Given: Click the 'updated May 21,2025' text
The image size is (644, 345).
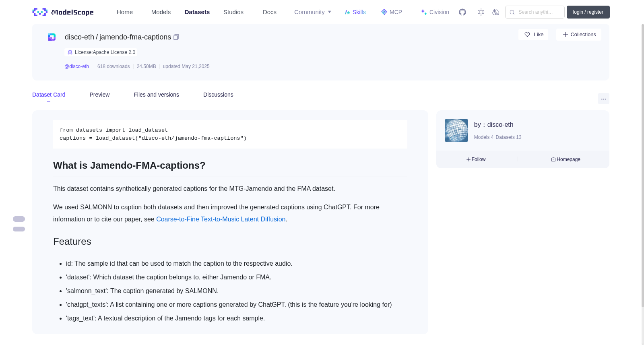Looking at the screenshot, I should click(x=186, y=66).
